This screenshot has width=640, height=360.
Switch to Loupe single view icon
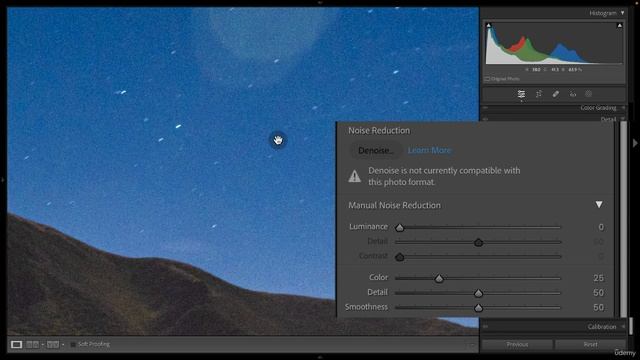[16, 344]
